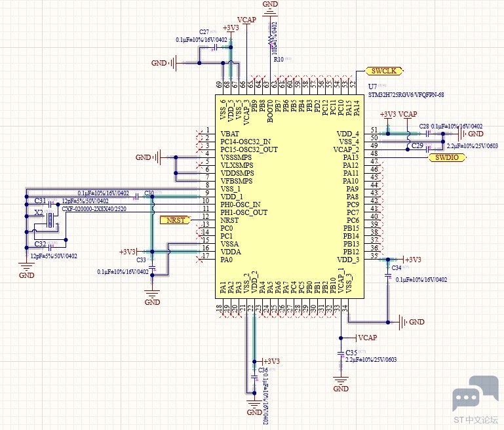This screenshot has width=504, height=430.
Task: Select VCAP net label above C29
Action: [x=408, y=115]
